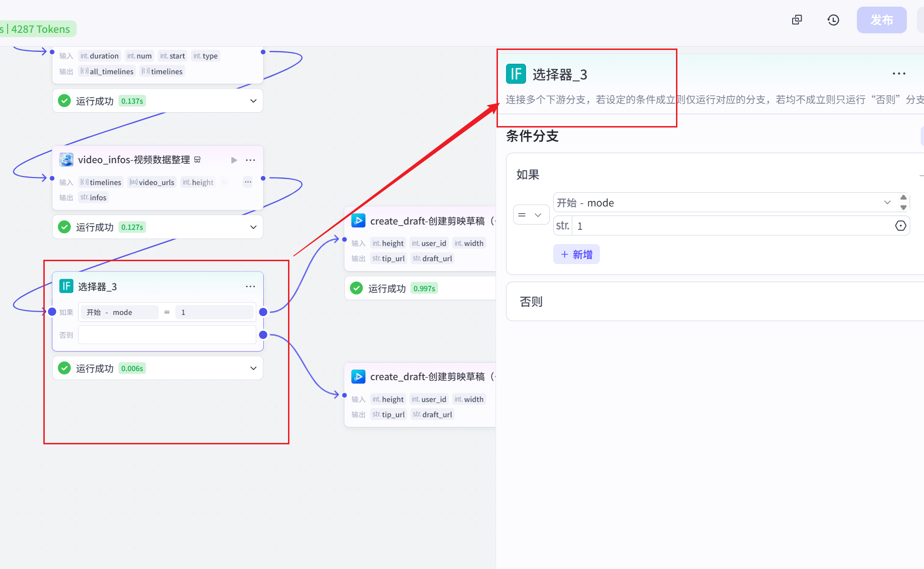
Task: Click the IF icon in 选择器_3 panel header
Action: tap(516, 74)
